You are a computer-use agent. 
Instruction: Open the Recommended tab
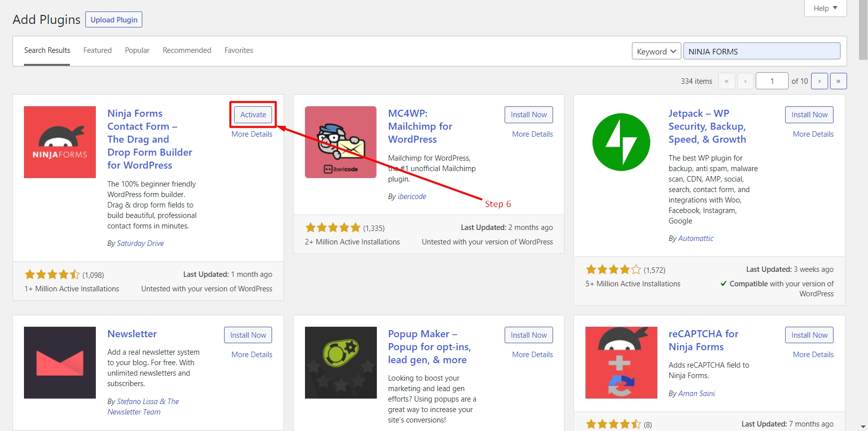(x=187, y=50)
